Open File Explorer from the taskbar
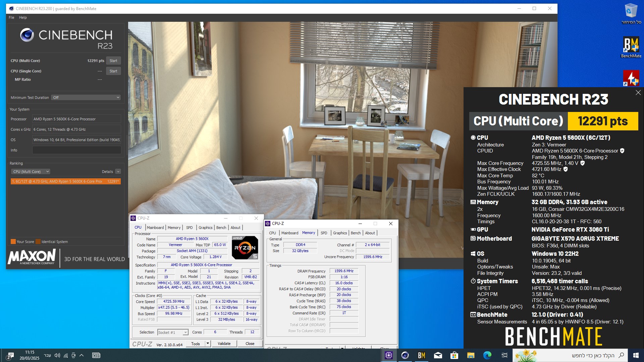This screenshot has width=644, height=362. [471, 355]
